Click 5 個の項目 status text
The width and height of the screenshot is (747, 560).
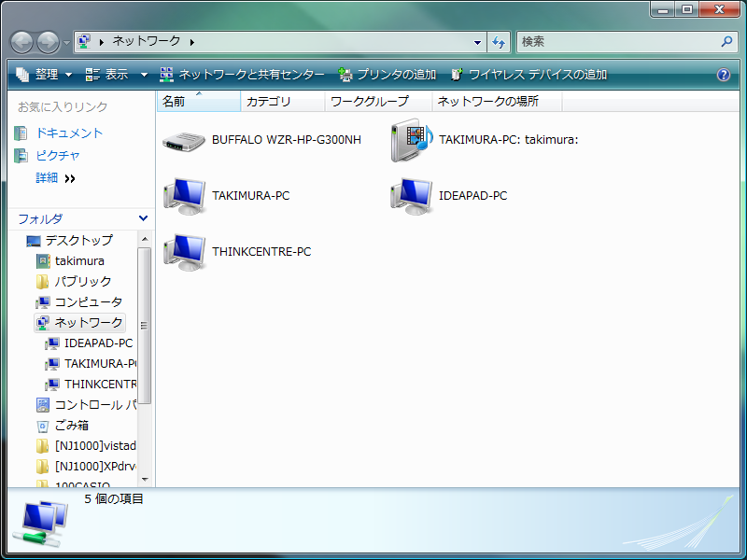(114, 499)
